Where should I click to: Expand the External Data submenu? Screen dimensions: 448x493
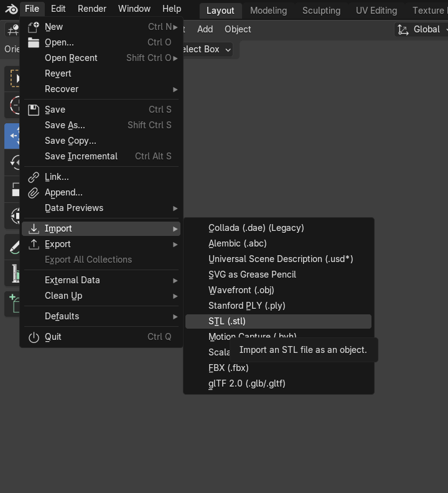click(x=101, y=280)
